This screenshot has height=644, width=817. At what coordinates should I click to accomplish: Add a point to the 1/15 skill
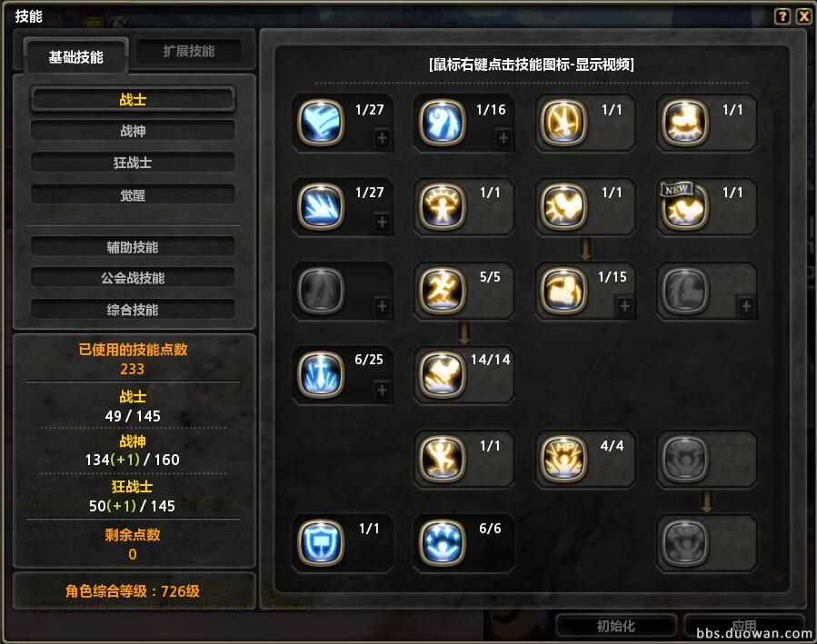[x=624, y=306]
